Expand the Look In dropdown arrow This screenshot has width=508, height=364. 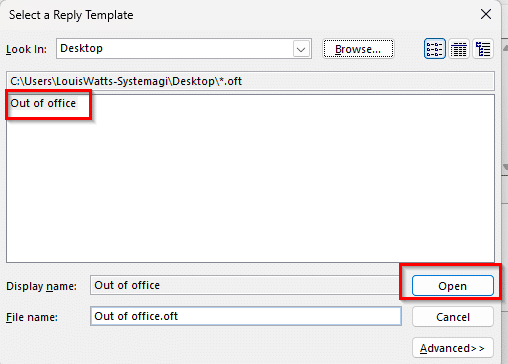tap(301, 49)
